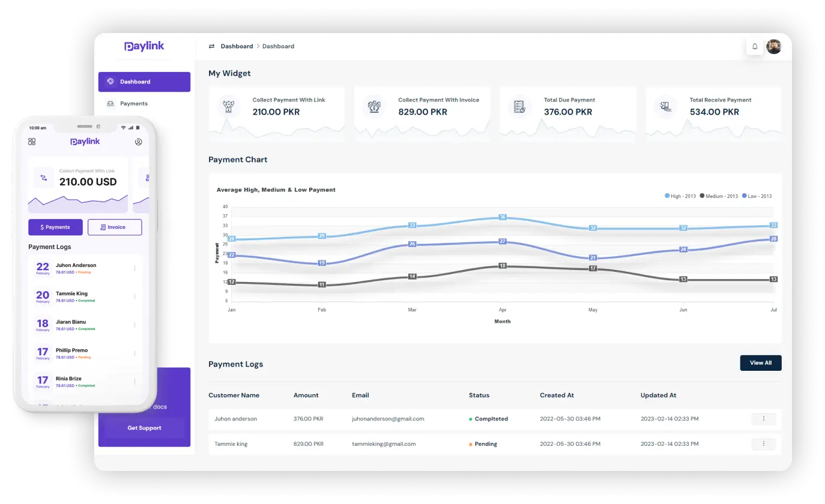
Task: Click the sidebar collapse arrows icon
Action: [211, 46]
